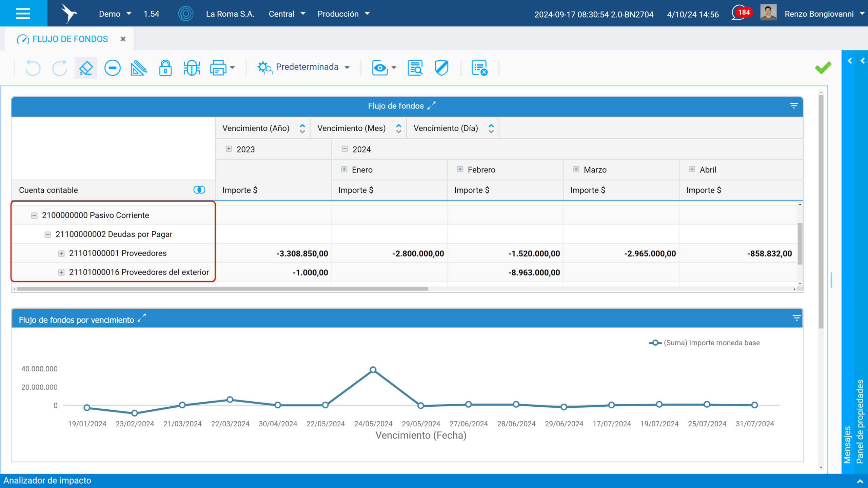The image size is (868, 488).
Task: Click the gear with person settings icon
Action: [264, 67]
